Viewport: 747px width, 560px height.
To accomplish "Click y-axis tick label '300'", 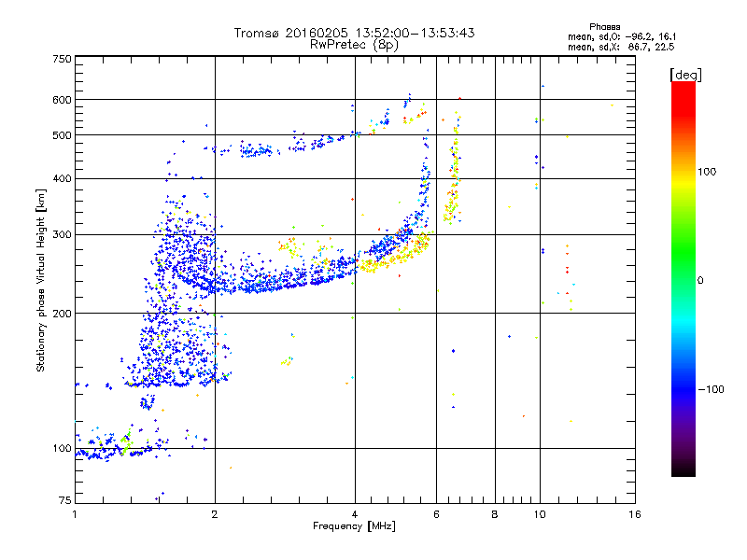I will coord(62,235).
